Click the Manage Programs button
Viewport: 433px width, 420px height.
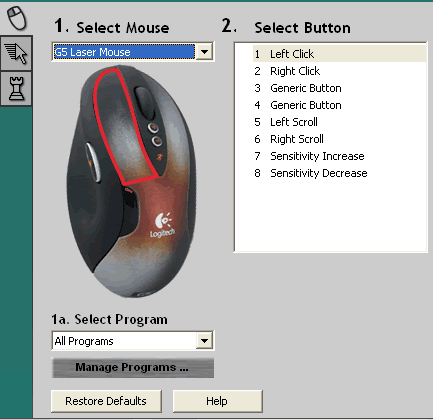133,367
